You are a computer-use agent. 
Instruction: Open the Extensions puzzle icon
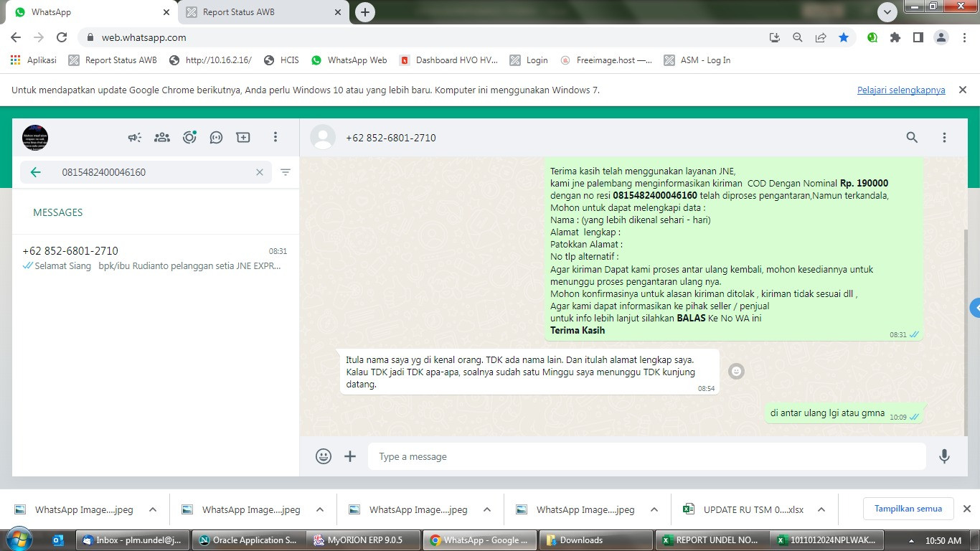pyautogui.click(x=895, y=37)
